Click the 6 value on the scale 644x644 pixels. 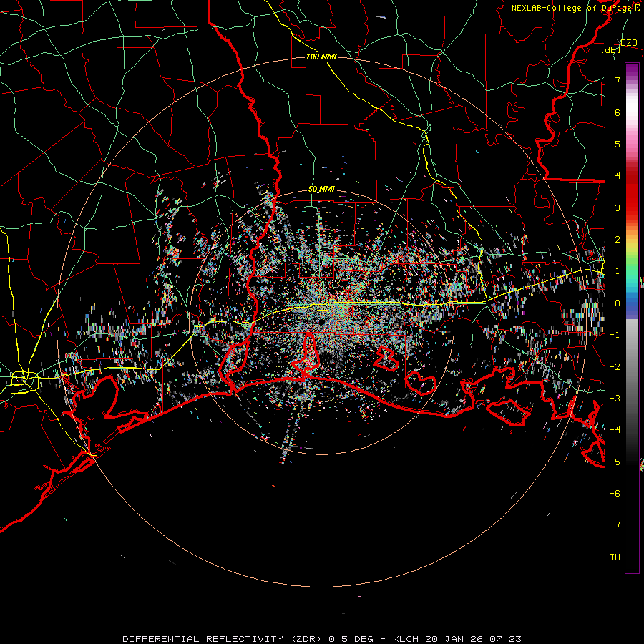(618, 112)
